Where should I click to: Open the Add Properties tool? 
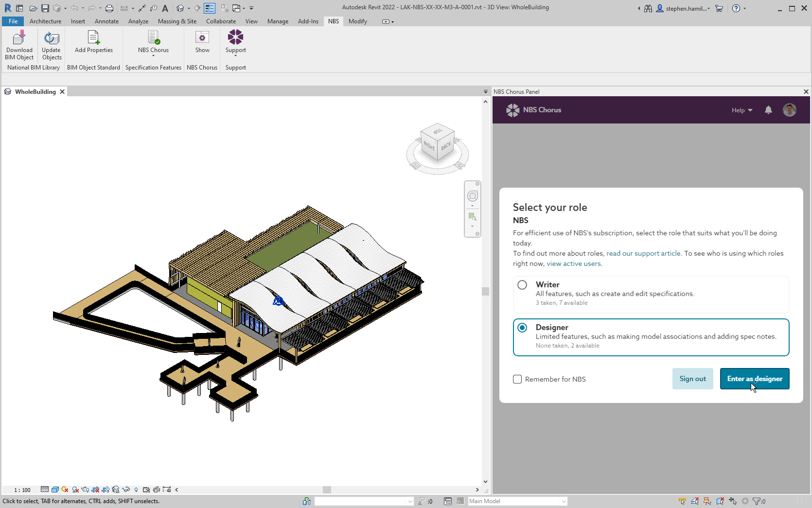click(x=93, y=42)
